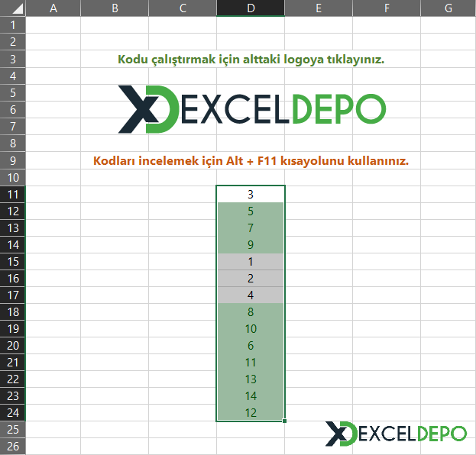
Task: Click cell D20 containing 6
Action: [251, 345]
